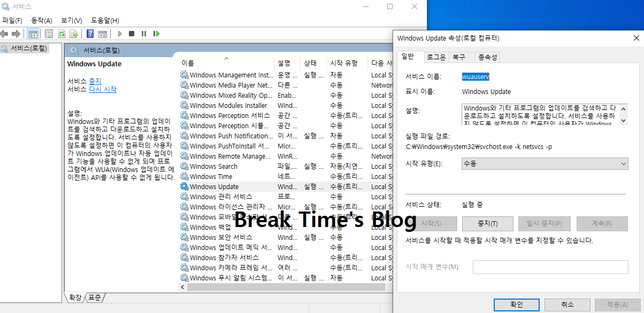The image size is (644, 313).
Task: Switch to the 로그온 tab in the properties dialog
Action: pos(436,57)
